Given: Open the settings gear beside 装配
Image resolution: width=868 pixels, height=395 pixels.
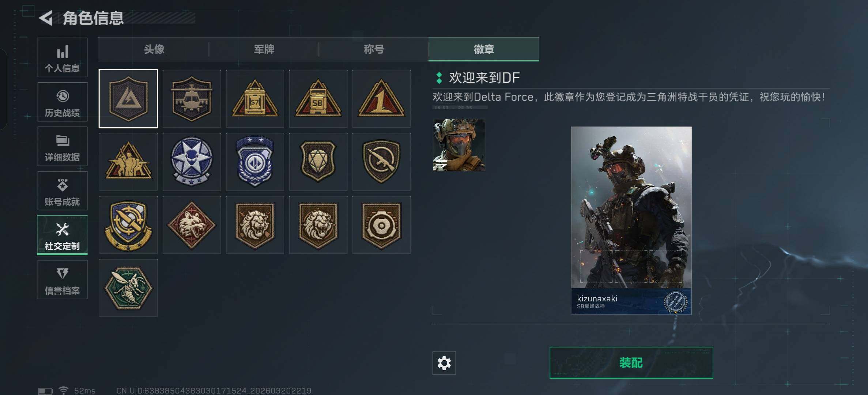Looking at the screenshot, I should 444,363.
